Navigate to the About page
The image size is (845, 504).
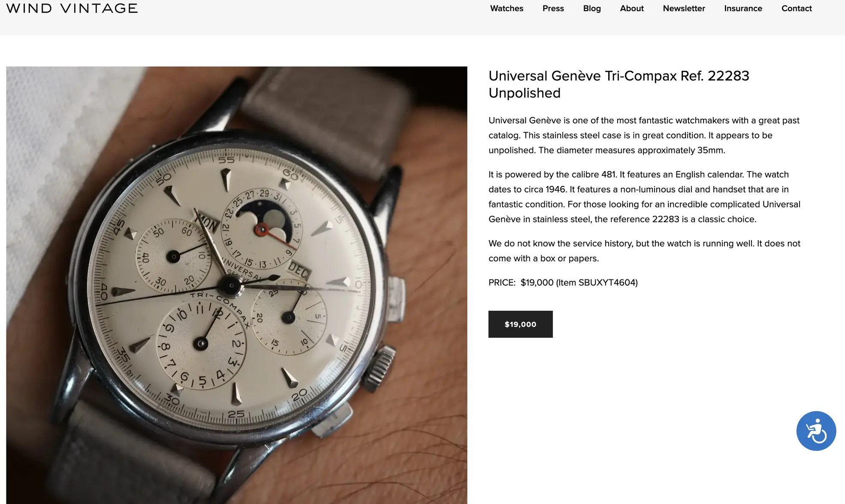(631, 8)
